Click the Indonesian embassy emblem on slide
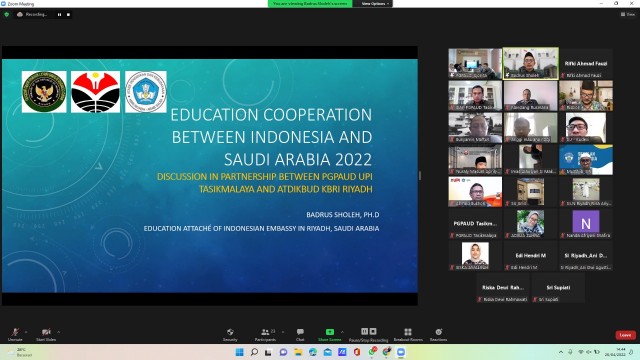This screenshot has width=640, height=360. point(44,92)
